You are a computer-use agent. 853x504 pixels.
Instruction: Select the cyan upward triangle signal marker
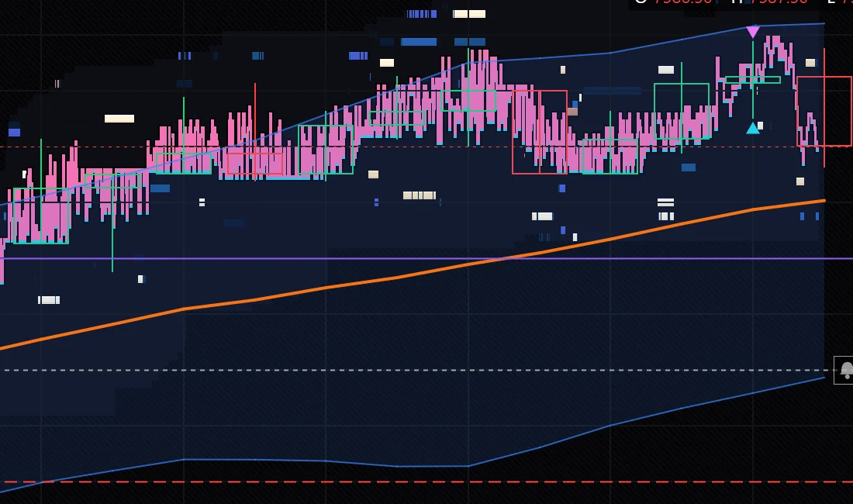click(x=753, y=128)
